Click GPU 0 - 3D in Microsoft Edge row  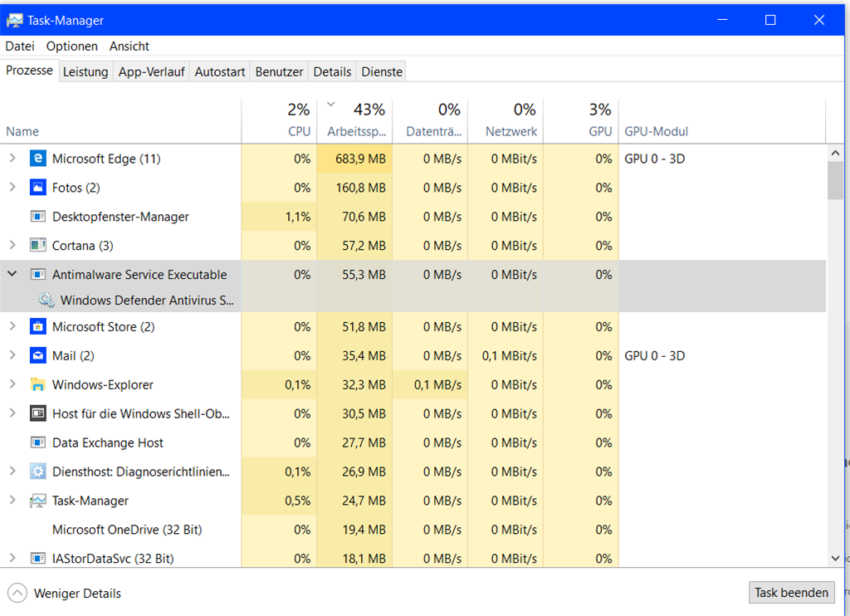pyautogui.click(x=654, y=159)
